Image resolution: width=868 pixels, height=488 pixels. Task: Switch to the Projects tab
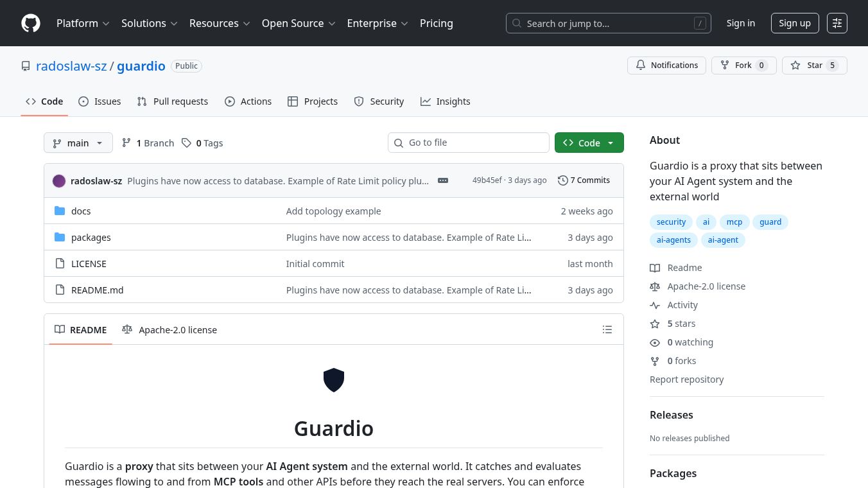coord(313,101)
